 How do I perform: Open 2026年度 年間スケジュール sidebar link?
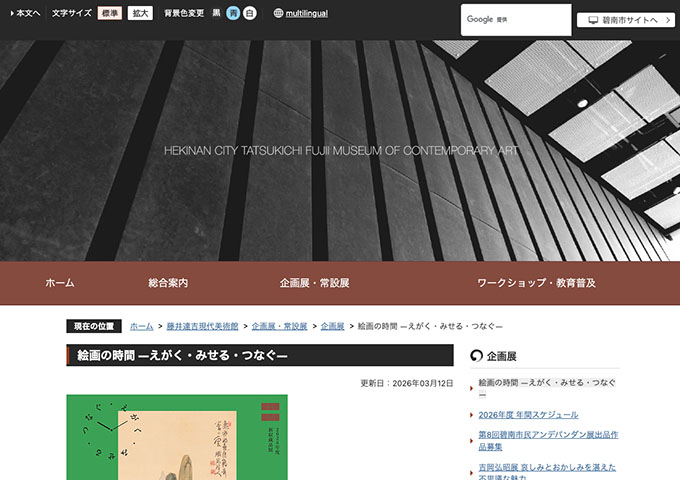[x=528, y=415]
